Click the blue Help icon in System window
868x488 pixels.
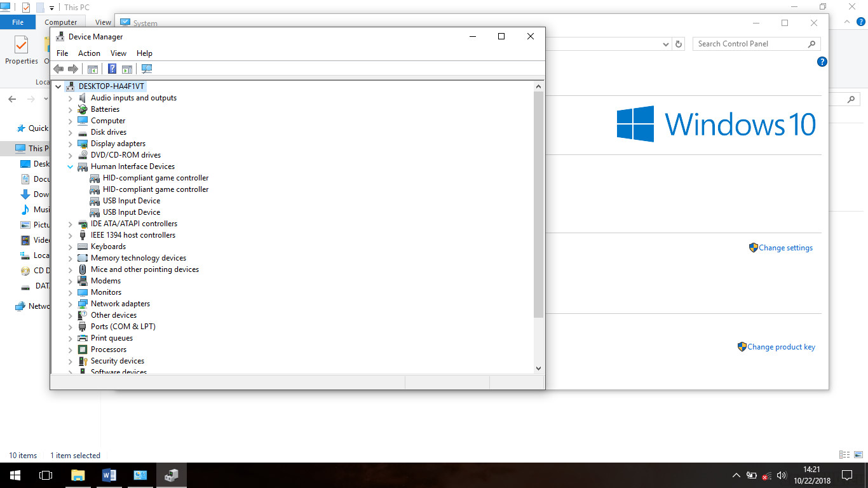(x=822, y=62)
